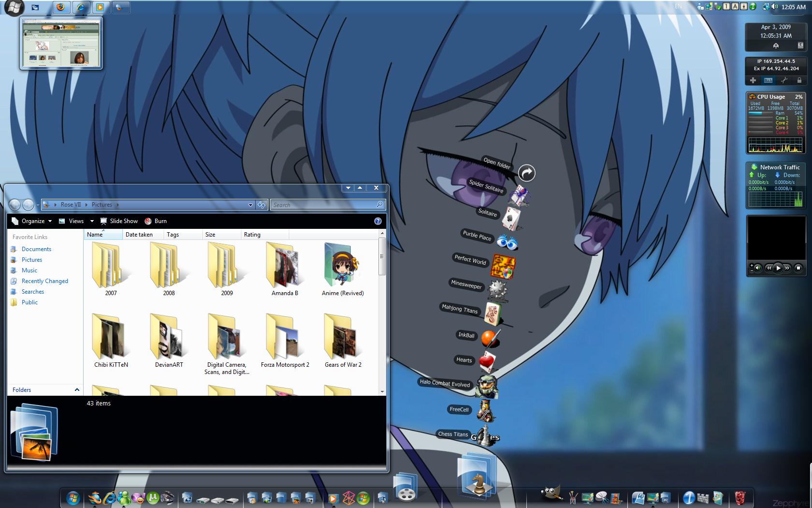Toggle the alarm bell on clock gadget

(x=776, y=45)
